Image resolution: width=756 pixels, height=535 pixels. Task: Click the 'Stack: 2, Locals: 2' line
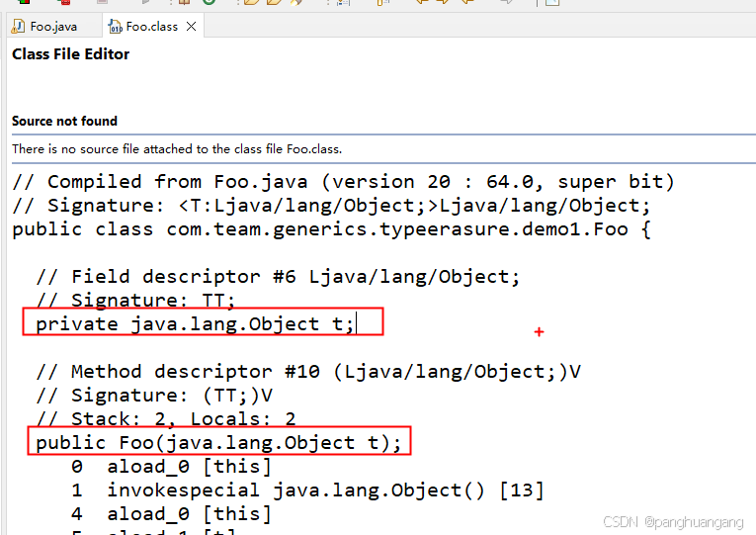[x=166, y=418]
